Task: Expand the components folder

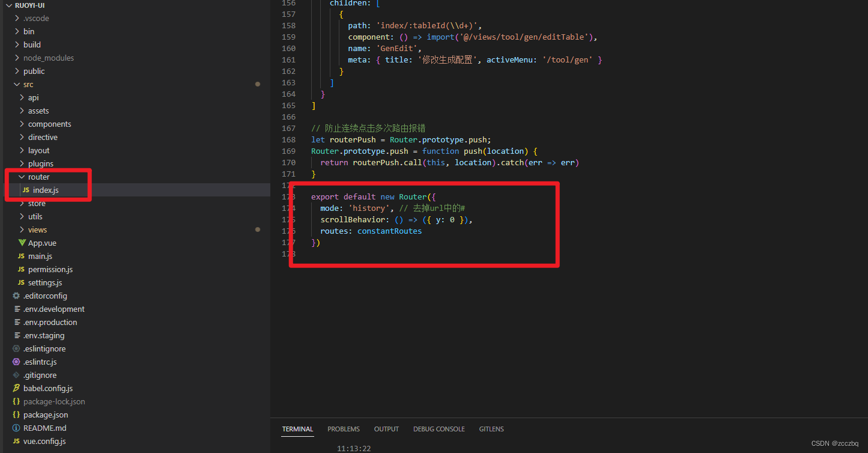Action: coord(22,124)
